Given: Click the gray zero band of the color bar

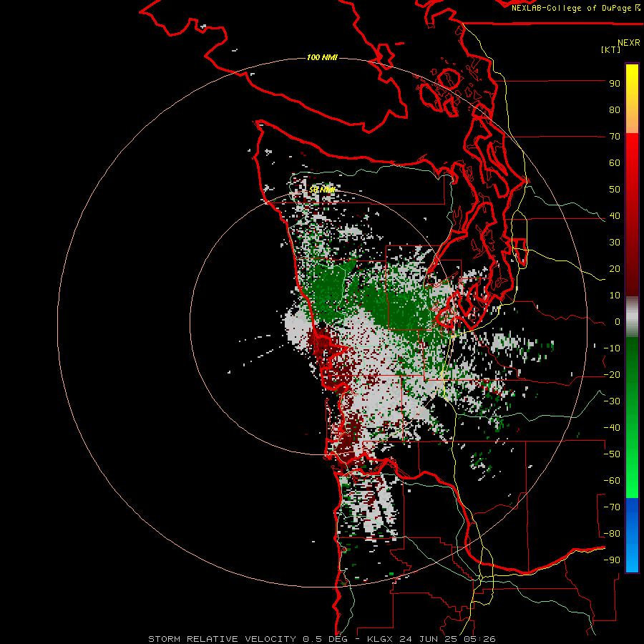Looking at the screenshot, I should 632,317.
